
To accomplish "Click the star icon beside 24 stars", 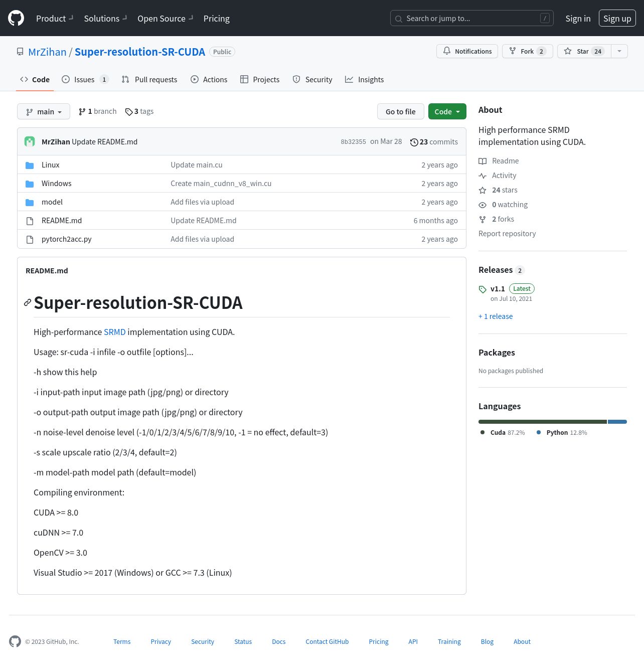I will point(482,190).
